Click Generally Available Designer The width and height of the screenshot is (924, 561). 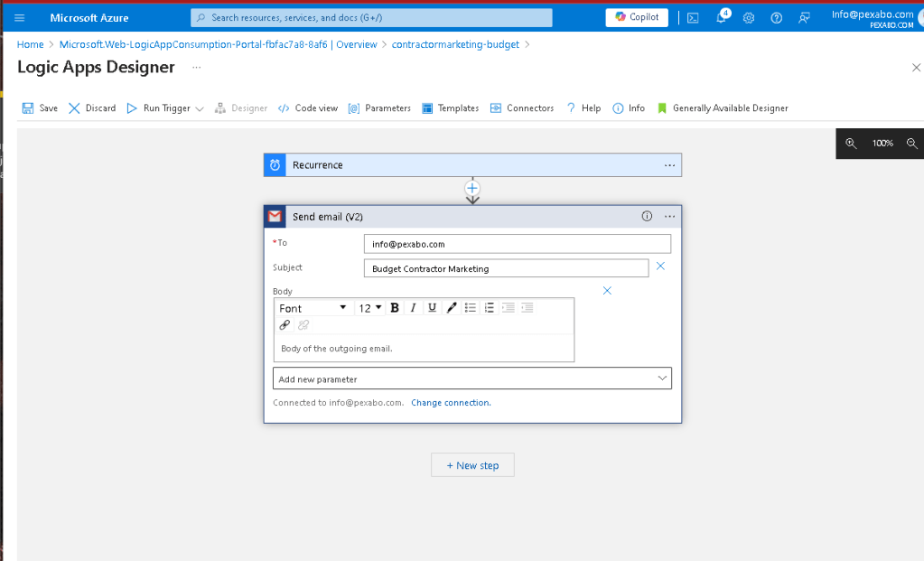[723, 108]
